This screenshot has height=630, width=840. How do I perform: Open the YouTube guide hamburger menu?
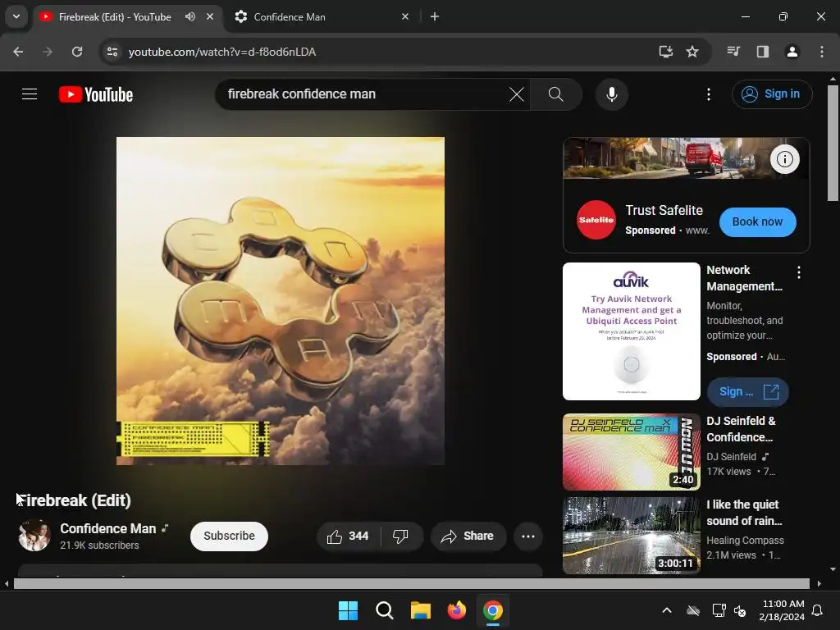pyautogui.click(x=30, y=94)
